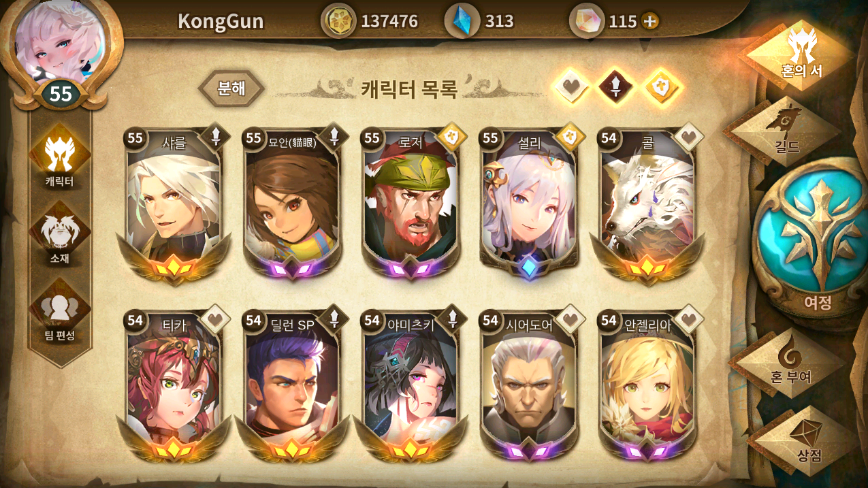Select the 소재 materials sidebar icon
868x488 pixels.
tap(60, 239)
